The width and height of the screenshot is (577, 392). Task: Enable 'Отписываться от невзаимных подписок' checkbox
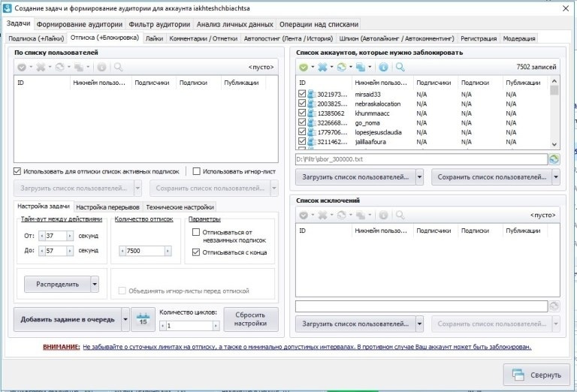pyautogui.click(x=196, y=232)
